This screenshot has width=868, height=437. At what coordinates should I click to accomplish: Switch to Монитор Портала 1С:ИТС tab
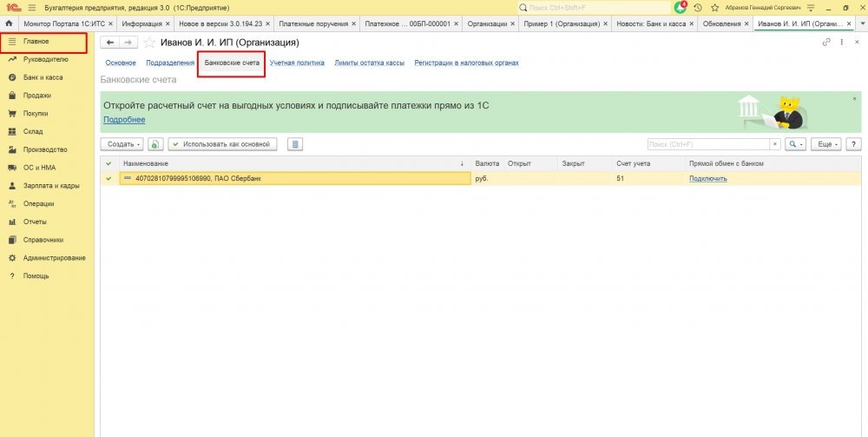63,23
